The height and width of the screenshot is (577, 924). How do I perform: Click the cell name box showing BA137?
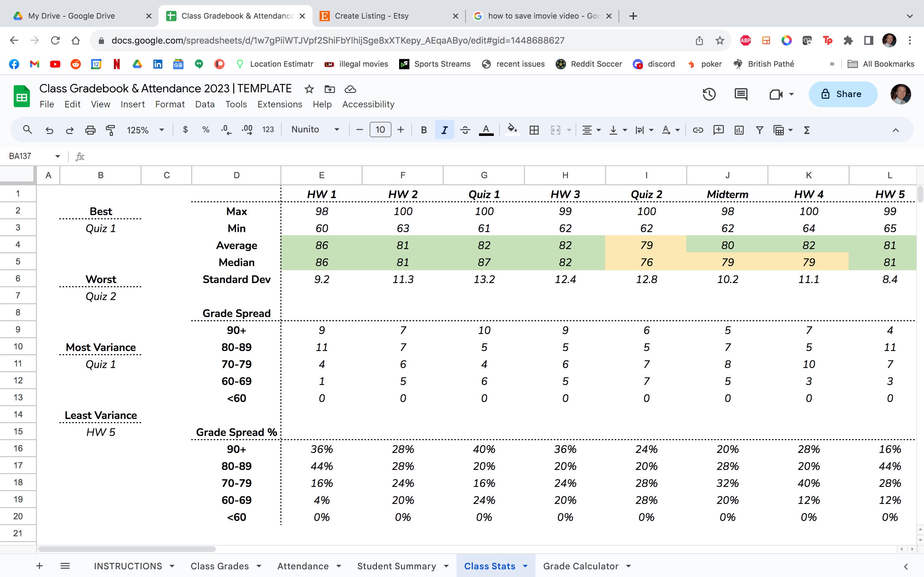34,156
